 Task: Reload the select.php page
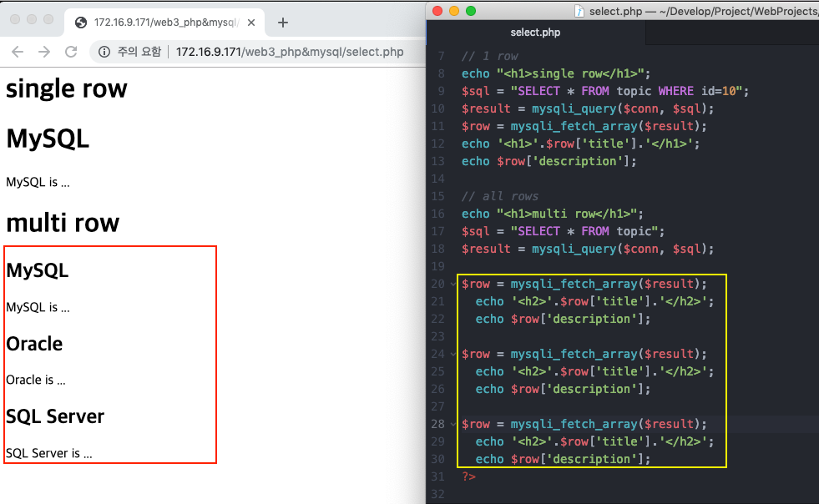pyautogui.click(x=71, y=52)
